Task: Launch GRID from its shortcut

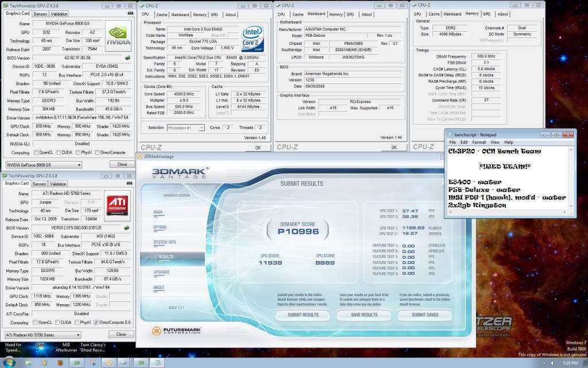Action: pos(40,346)
